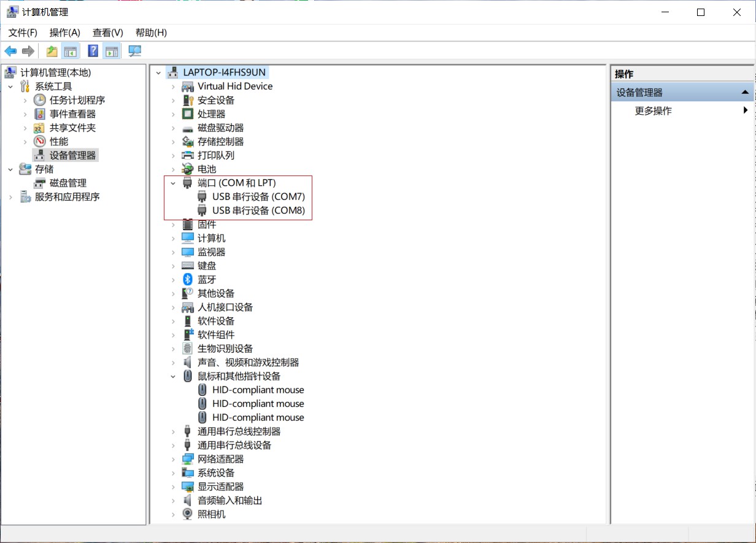Click the 操作 pane header
Viewport: 756px width, 543px height.
(x=682, y=74)
